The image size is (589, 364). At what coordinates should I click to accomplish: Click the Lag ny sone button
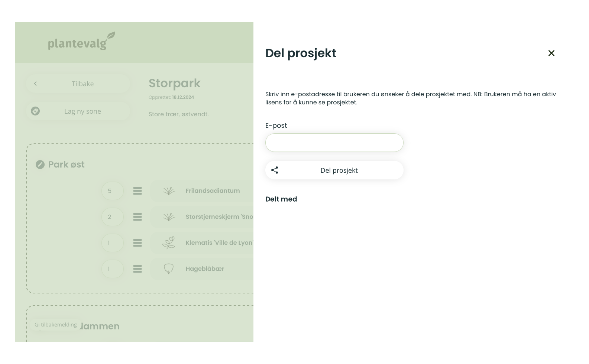(x=78, y=111)
